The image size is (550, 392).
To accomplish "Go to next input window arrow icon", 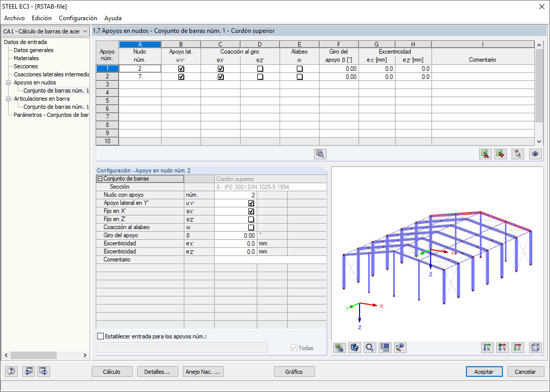I will click(x=44, y=371).
